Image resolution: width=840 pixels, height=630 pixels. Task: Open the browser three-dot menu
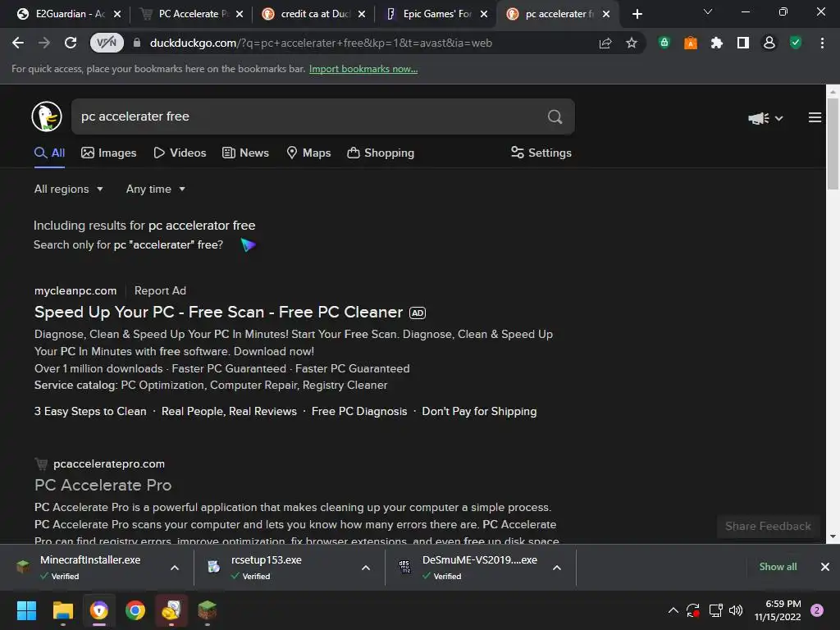822,43
